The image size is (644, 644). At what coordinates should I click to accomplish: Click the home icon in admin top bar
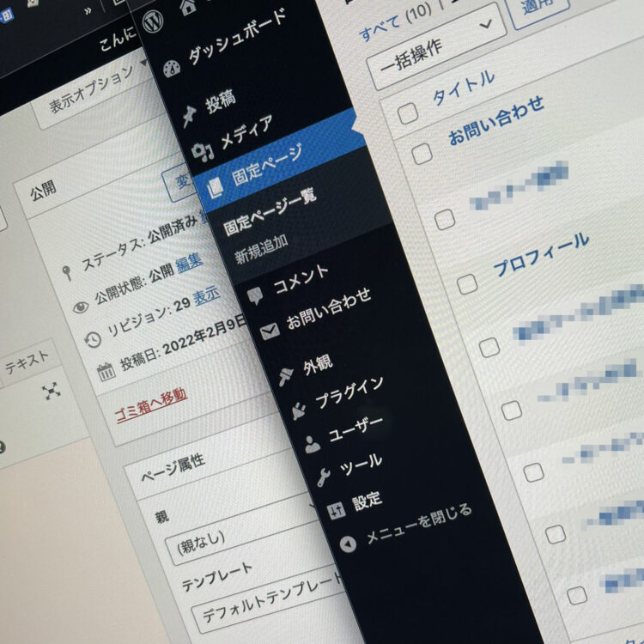click(188, 7)
